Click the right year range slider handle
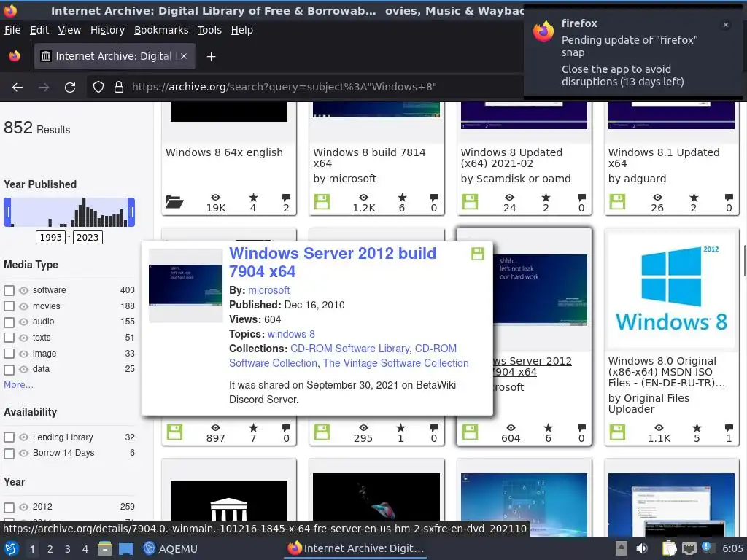Image resolution: width=747 pixels, height=560 pixels. (131, 212)
